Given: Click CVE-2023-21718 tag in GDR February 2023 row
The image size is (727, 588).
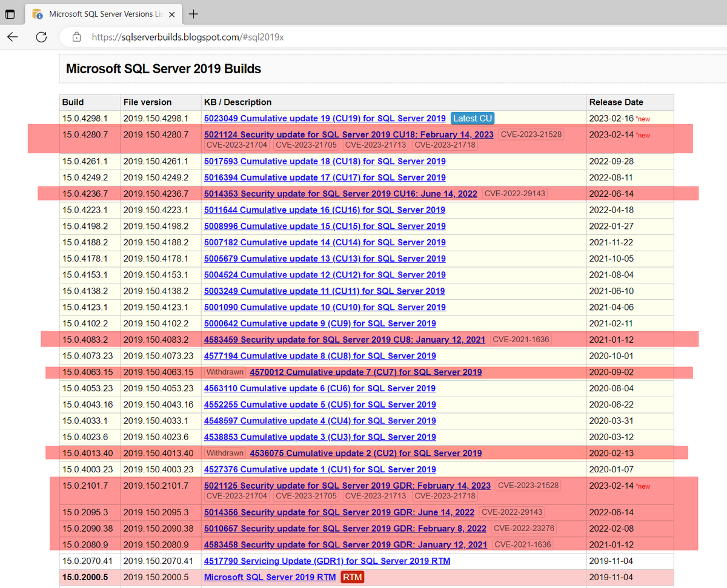Looking at the screenshot, I should [445, 496].
